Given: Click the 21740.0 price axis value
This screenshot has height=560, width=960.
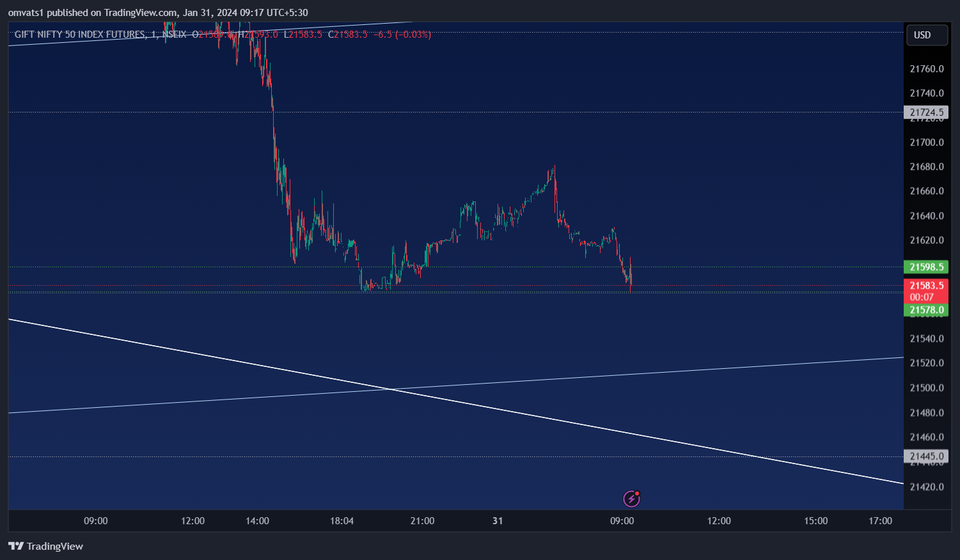Looking at the screenshot, I should coord(927,93).
